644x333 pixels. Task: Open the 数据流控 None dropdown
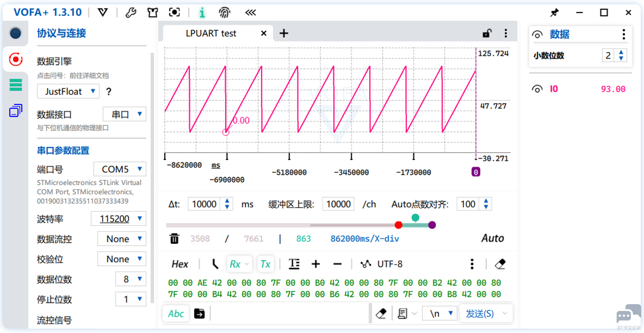coord(121,239)
